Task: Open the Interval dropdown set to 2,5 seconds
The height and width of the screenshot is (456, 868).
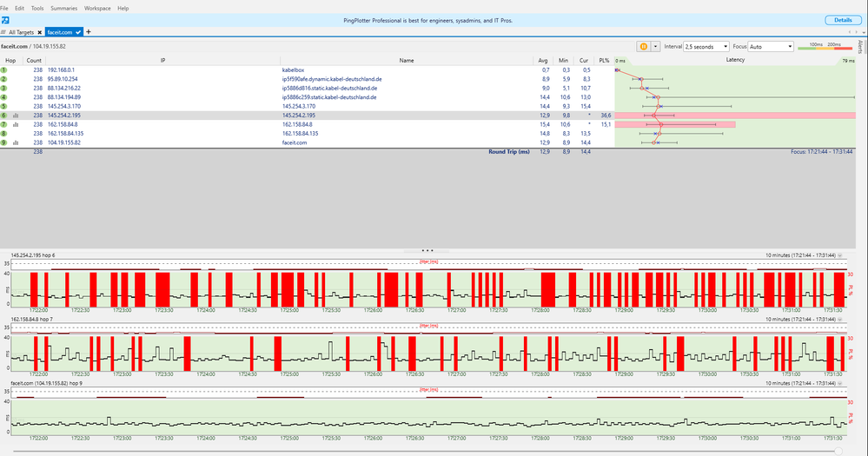Action: click(706, 46)
